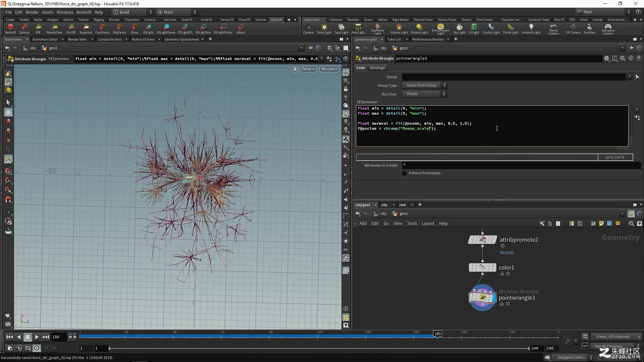Click the parameter pane search icon
The image size is (644, 362).
pyautogui.click(x=623, y=58)
